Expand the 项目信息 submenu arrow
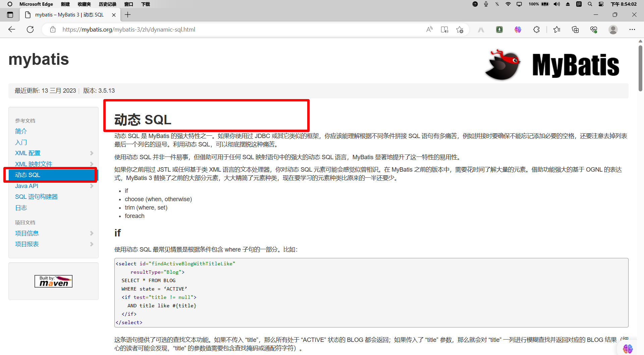This screenshot has width=644, height=355. [x=92, y=233]
